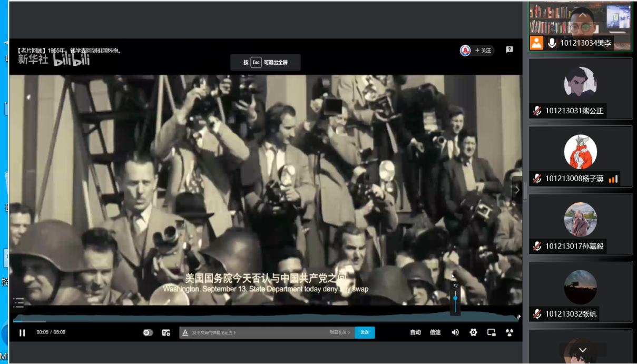The width and height of the screenshot is (637, 364).
Task: Mute the video with the speaker icon
Action: point(455,332)
